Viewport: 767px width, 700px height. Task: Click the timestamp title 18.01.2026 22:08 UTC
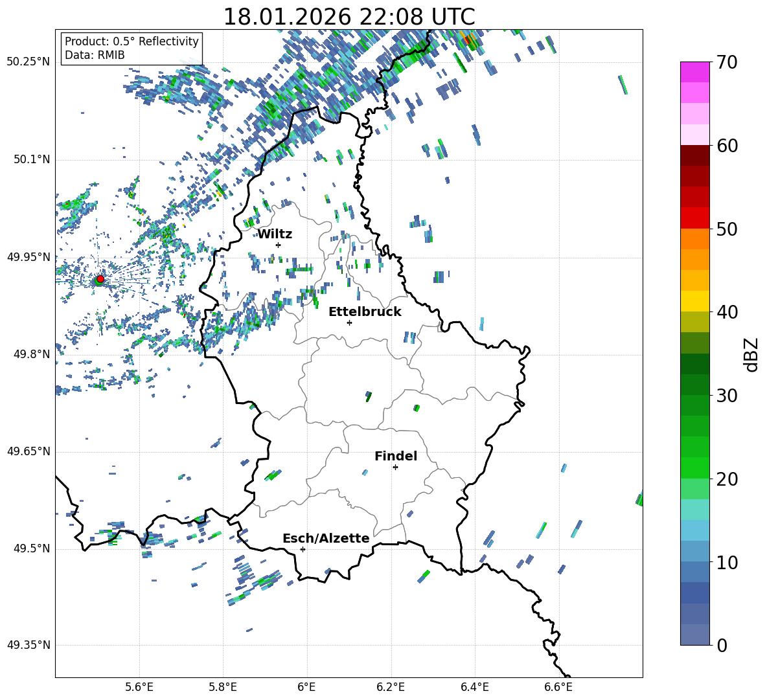(349, 17)
